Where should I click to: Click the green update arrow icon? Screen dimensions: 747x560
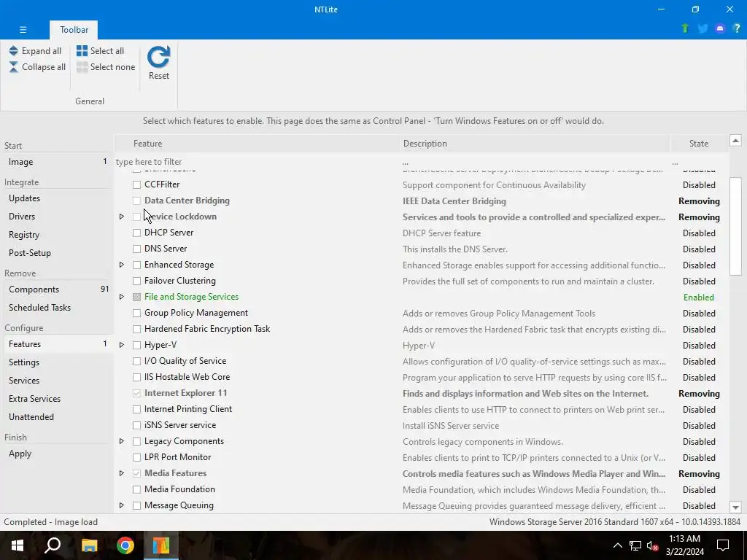[685, 28]
